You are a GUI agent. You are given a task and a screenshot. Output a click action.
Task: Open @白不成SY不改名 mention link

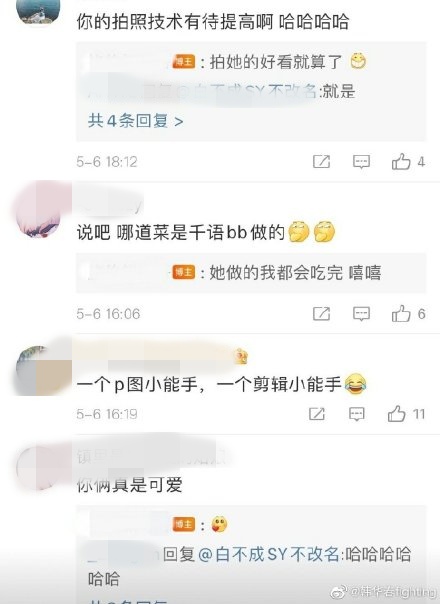269,555
